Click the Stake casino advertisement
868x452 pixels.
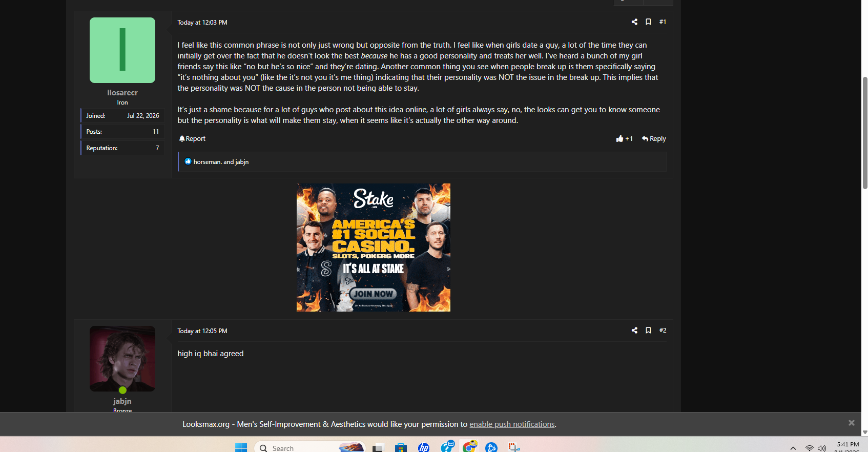coord(374,248)
